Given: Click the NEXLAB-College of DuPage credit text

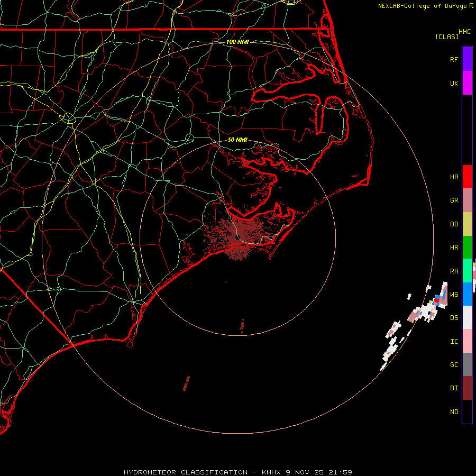Looking at the screenshot, I should [x=423, y=6].
